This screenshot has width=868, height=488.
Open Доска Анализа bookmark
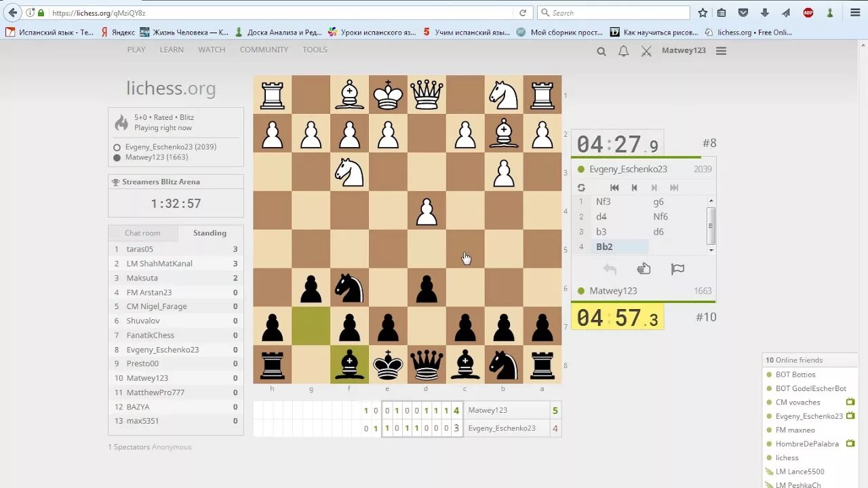[278, 32]
